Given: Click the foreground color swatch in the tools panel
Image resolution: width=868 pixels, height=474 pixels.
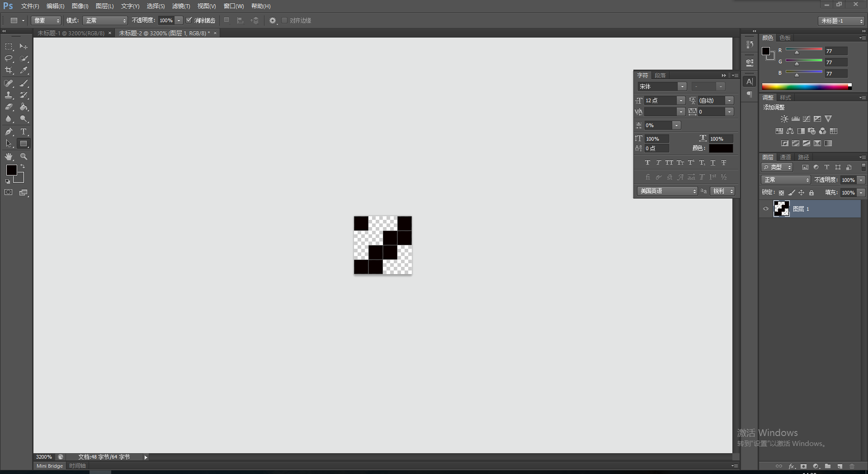Looking at the screenshot, I should coord(12,170).
